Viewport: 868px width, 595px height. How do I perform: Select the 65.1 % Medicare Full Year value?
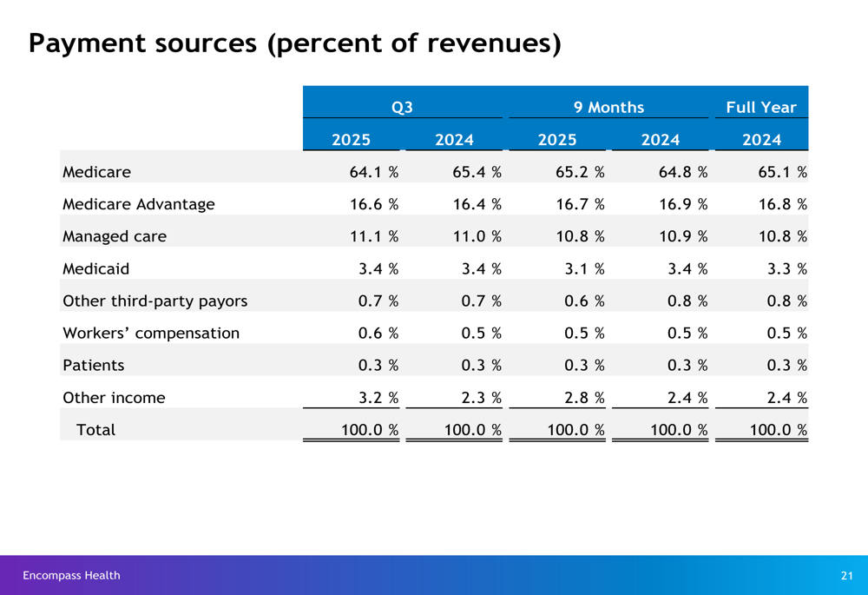coord(782,172)
